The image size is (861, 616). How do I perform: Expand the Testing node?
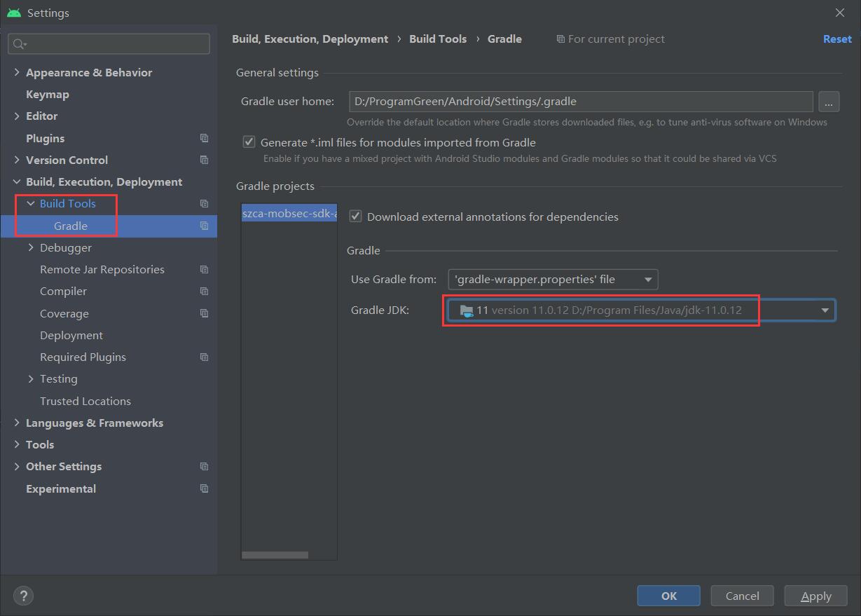click(x=31, y=378)
